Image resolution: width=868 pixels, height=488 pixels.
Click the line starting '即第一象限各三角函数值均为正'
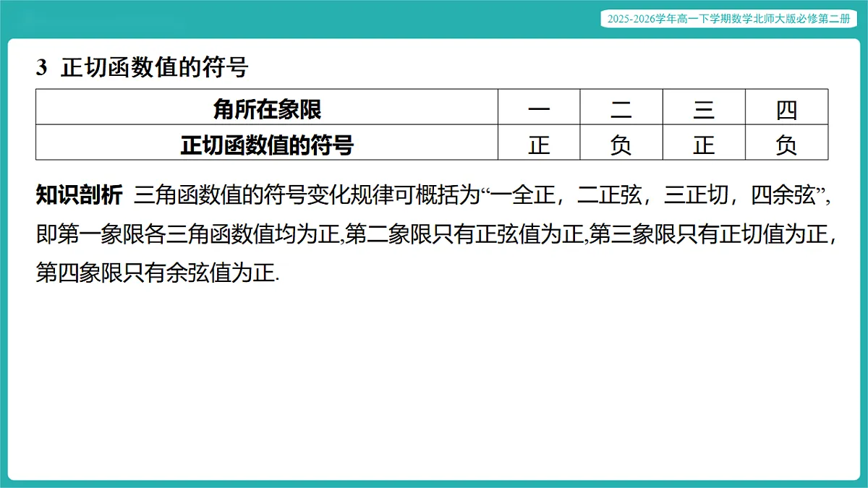pos(436,234)
